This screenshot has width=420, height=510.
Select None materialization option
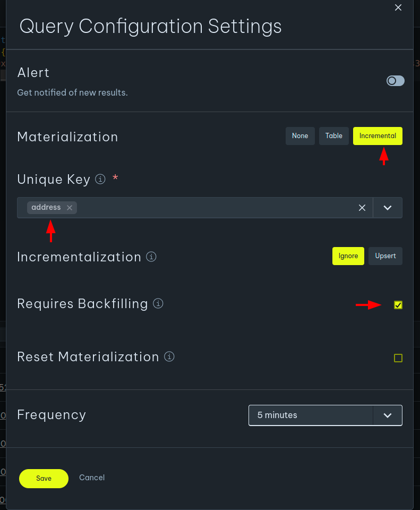300,136
